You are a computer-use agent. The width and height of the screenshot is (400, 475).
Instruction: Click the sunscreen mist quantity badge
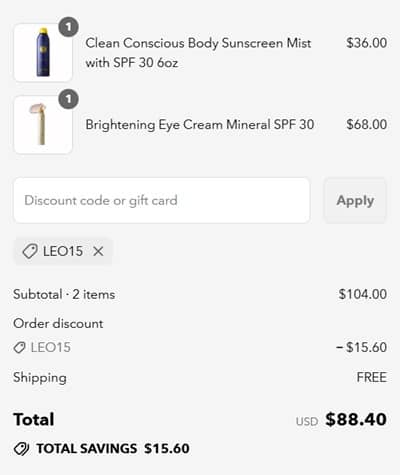(x=69, y=27)
